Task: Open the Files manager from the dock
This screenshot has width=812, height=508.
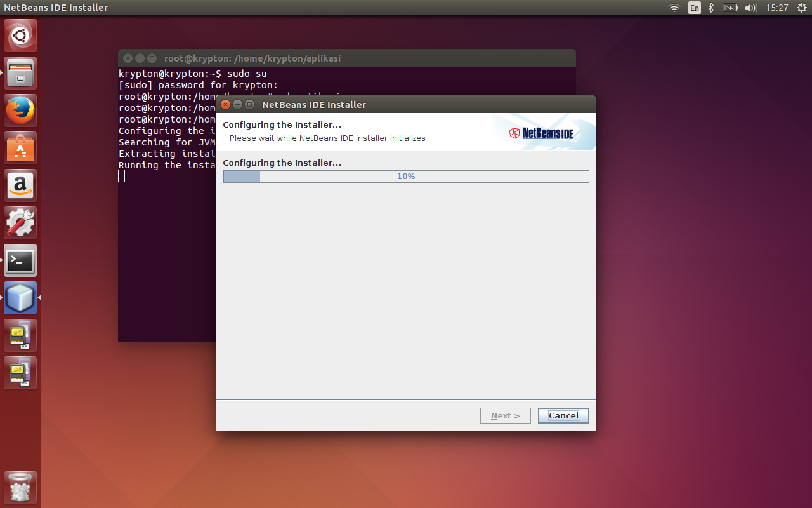Action: tap(20, 72)
